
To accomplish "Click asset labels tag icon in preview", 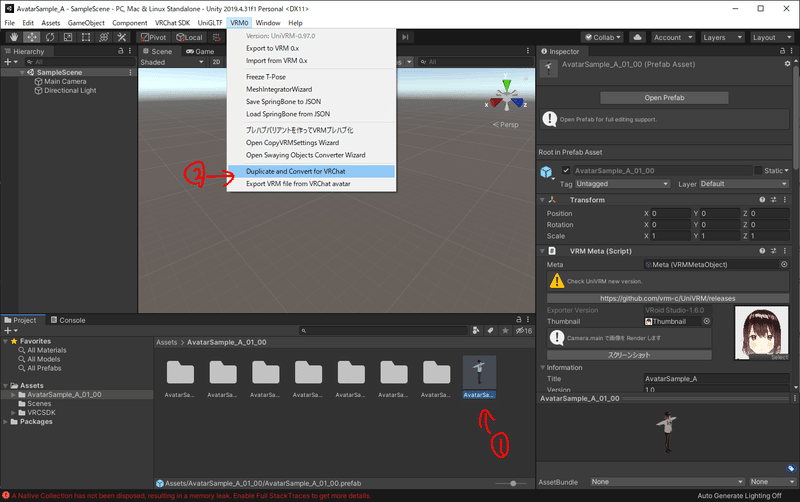I will (790, 468).
